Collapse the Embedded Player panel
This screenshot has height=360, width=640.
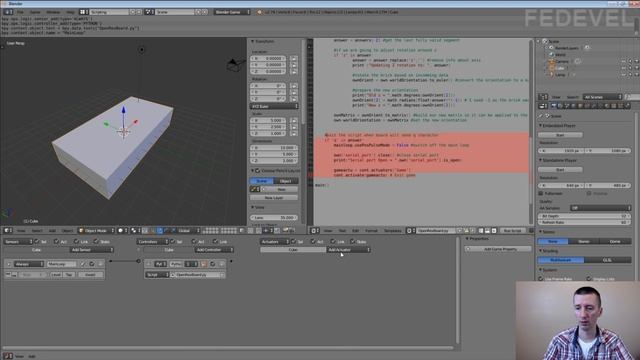pyautogui.click(x=540, y=126)
